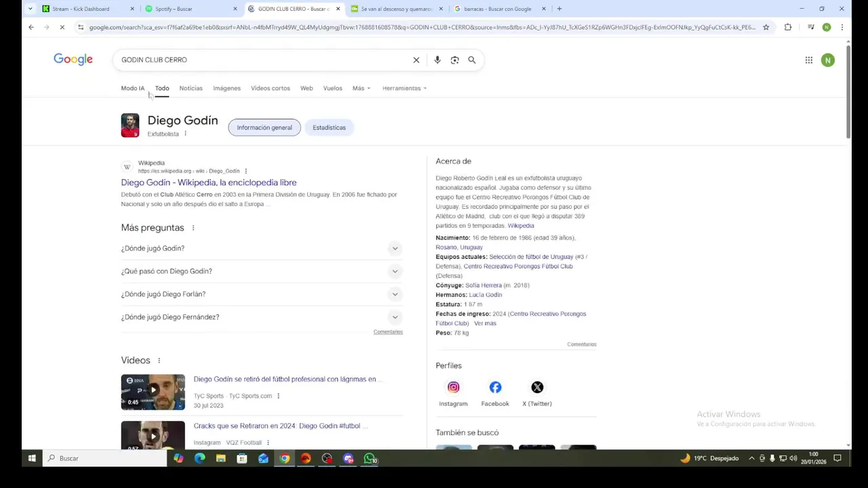Click into the Google search input field

[264, 60]
